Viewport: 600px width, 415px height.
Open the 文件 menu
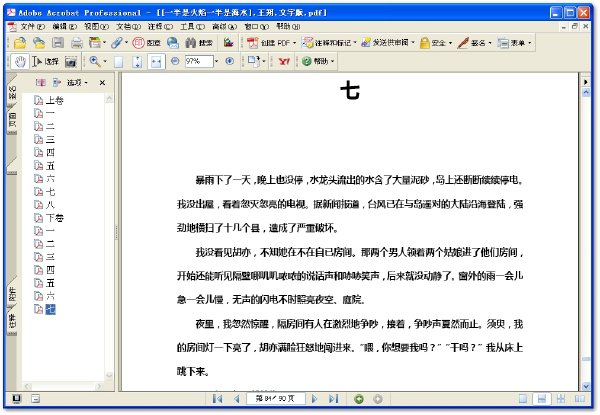[x=32, y=26]
